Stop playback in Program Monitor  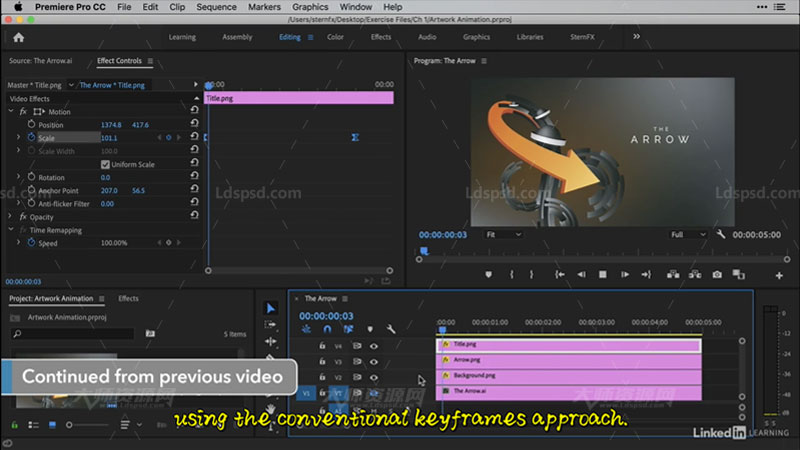(x=603, y=274)
